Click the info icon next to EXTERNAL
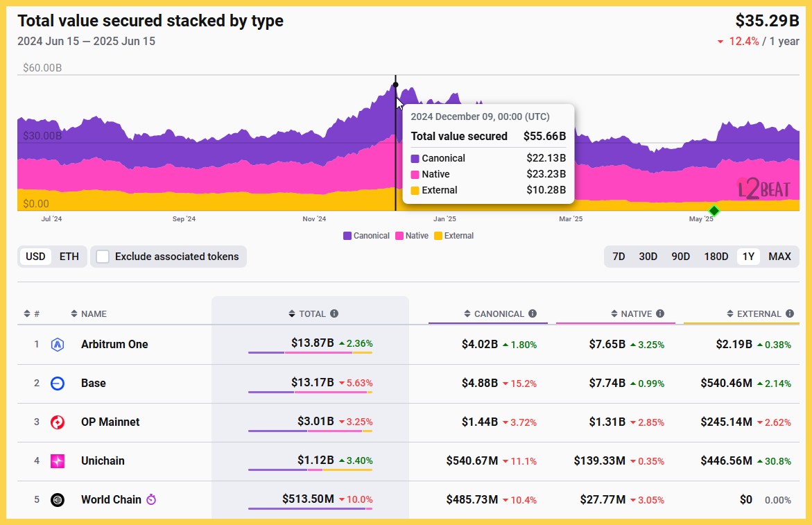Viewport: 812px width, 525px height. tap(790, 313)
